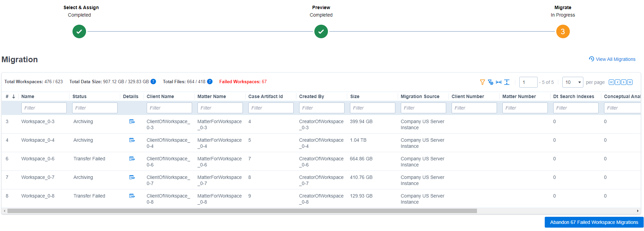Click the Case Artifact Id filter field

pyautogui.click(x=271, y=108)
